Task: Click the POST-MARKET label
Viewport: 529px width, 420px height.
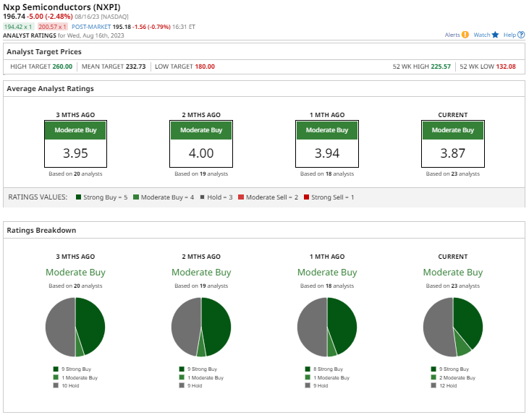Action: [x=92, y=25]
